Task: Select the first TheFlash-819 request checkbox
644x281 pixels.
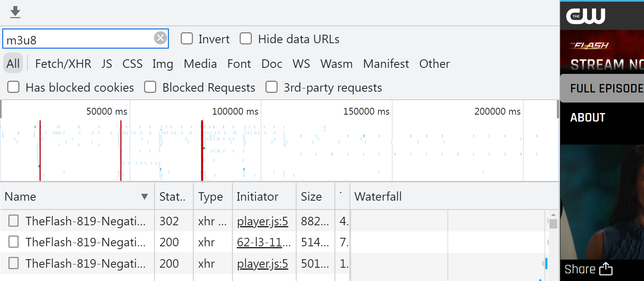Action: pos(14,221)
